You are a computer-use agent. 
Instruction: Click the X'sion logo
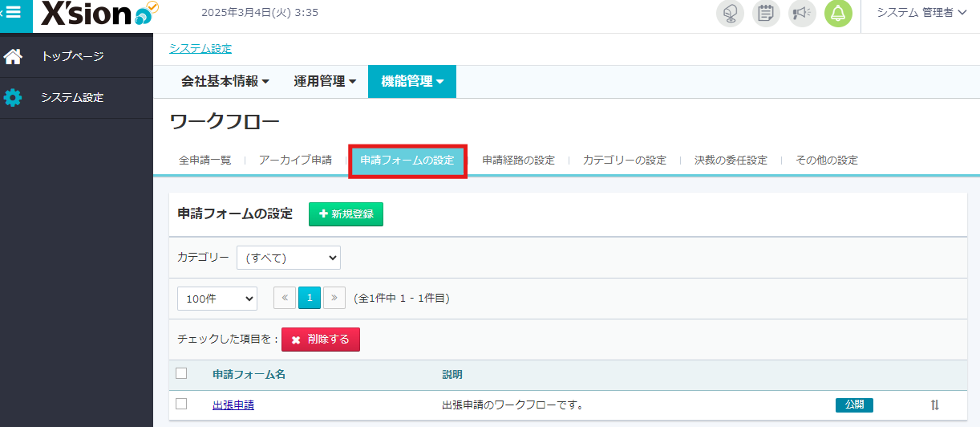[100, 14]
